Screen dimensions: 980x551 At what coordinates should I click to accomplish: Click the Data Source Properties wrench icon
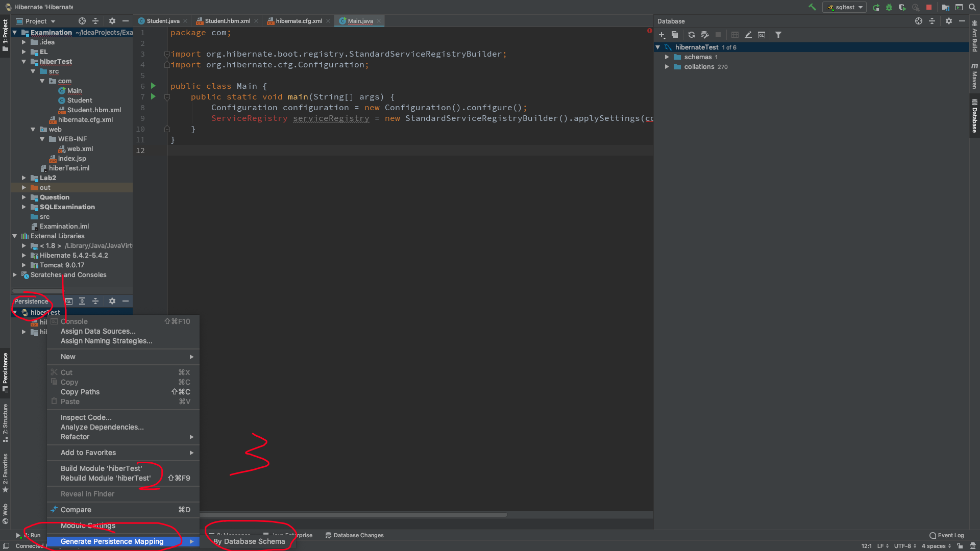[x=705, y=35]
